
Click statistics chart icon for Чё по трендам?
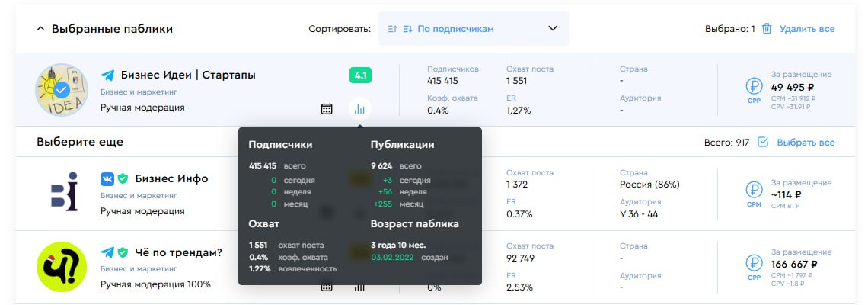pyautogui.click(x=359, y=287)
